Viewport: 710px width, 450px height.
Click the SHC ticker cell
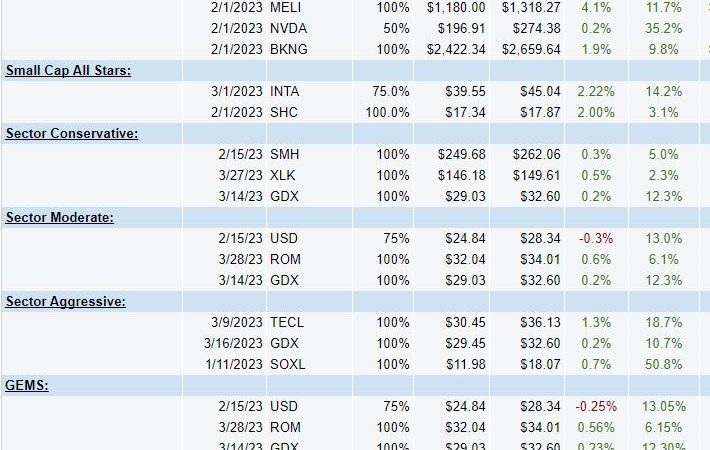(x=283, y=112)
